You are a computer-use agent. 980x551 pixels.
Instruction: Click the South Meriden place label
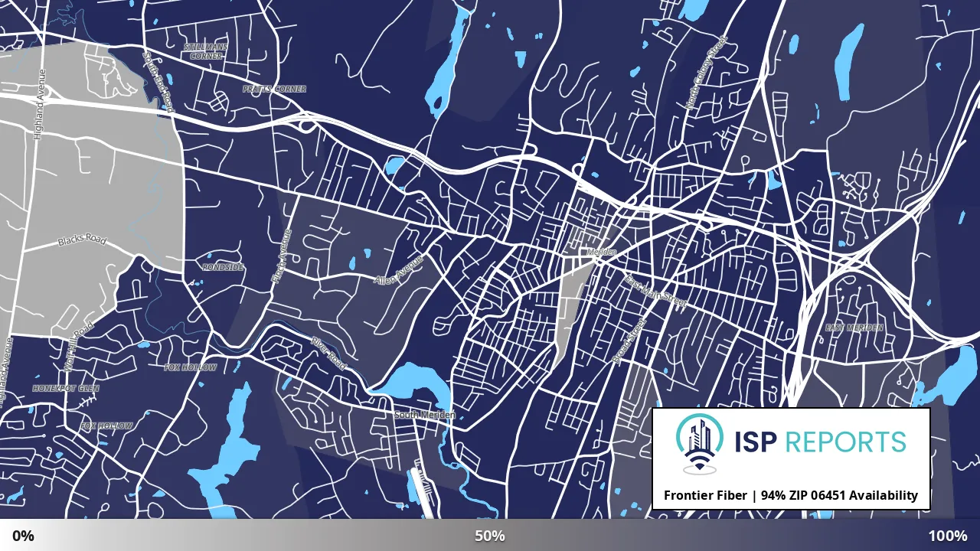(425, 415)
